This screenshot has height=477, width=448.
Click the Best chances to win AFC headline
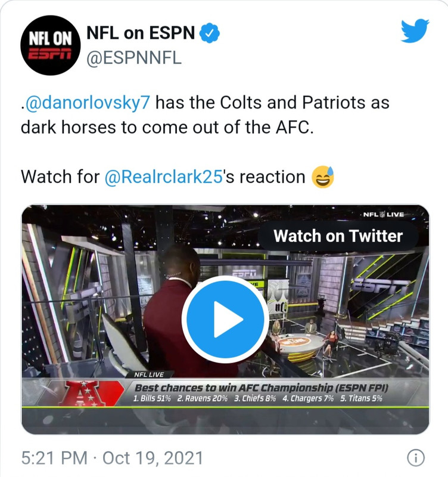click(262, 388)
